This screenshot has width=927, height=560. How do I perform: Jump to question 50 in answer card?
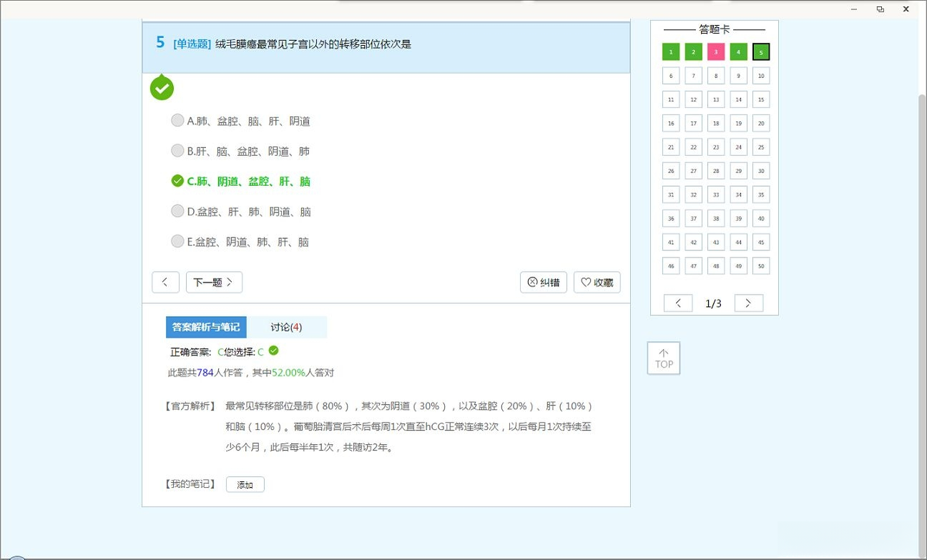pos(761,266)
